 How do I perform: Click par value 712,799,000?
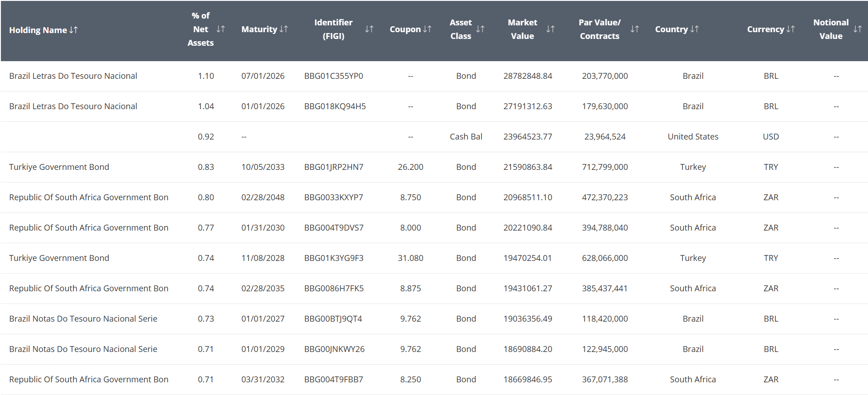point(605,167)
